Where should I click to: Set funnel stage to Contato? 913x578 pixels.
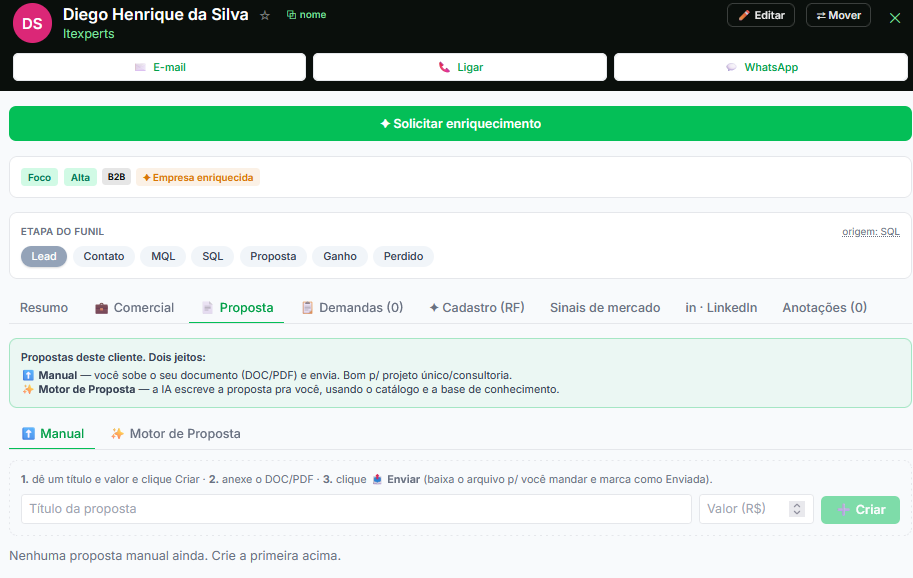coord(104,256)
